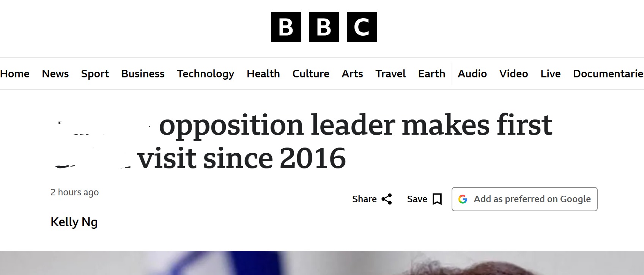Screen dimensions: 644x275
Task: Click the BBC logo
Action: 324,27
